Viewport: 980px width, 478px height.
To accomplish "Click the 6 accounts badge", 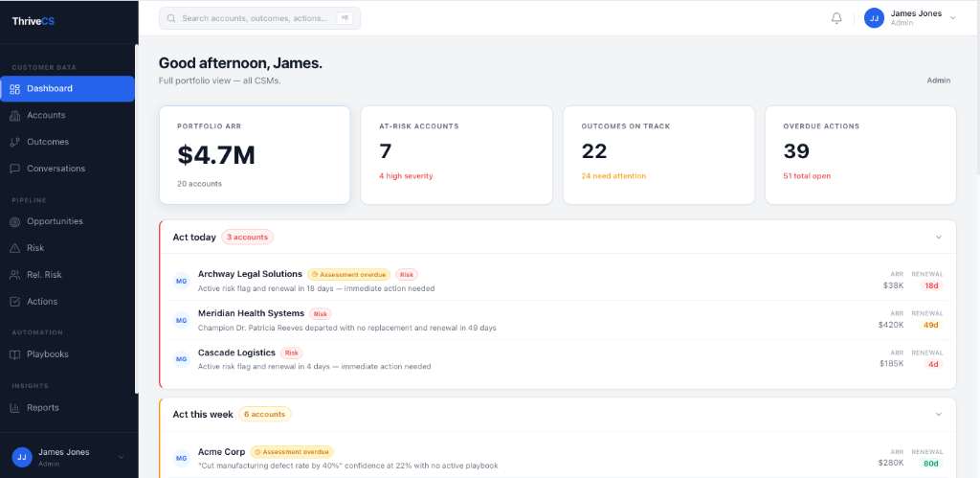I will coord(264,414).
